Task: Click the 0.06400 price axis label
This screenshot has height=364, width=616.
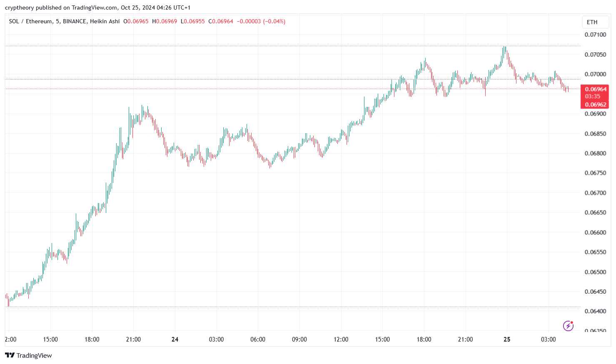Action: click(595, 311)
